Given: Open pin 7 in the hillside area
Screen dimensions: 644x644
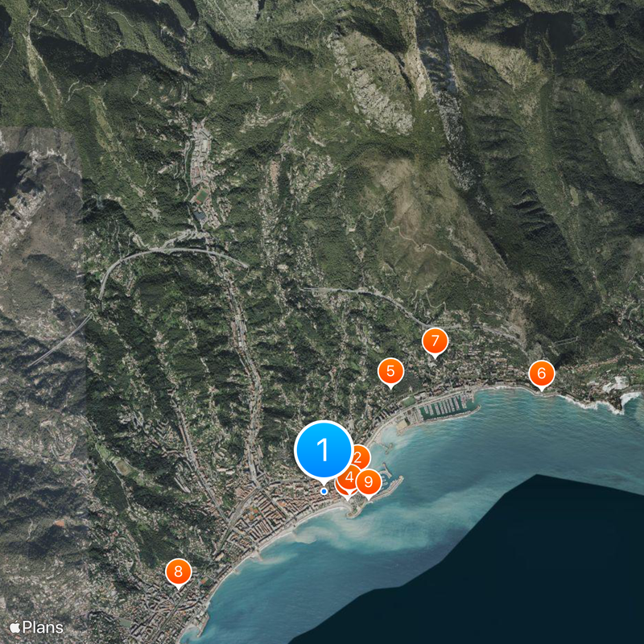Looking at the screenshot, I should pyautogui.click(x=434, y=341).
